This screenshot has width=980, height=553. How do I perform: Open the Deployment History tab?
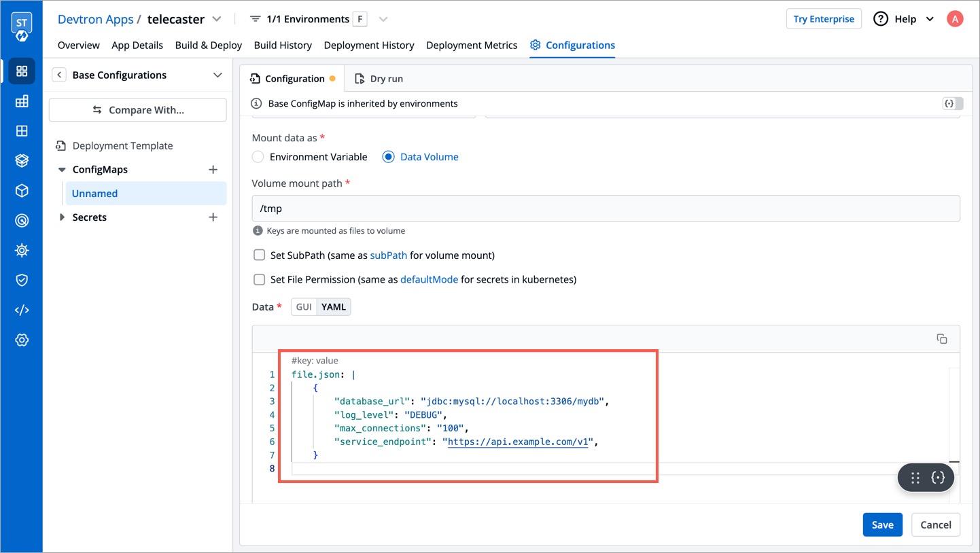(369, 45)
